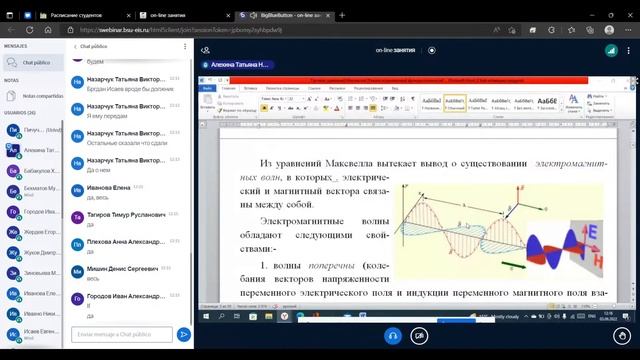
Task: Open the browser settings ellipsis menu
Action: point(628,30)
